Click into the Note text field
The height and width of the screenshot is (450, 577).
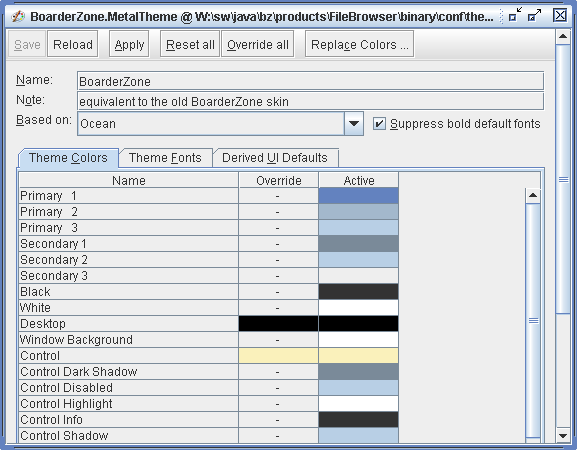click(311, 101)
